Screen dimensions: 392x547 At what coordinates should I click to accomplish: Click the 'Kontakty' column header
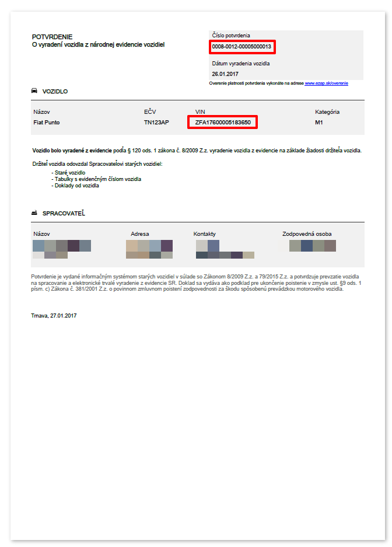[205, 234]
